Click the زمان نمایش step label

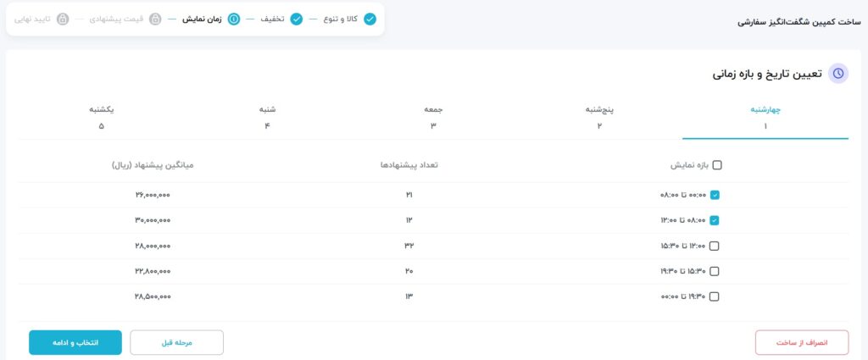202,19
